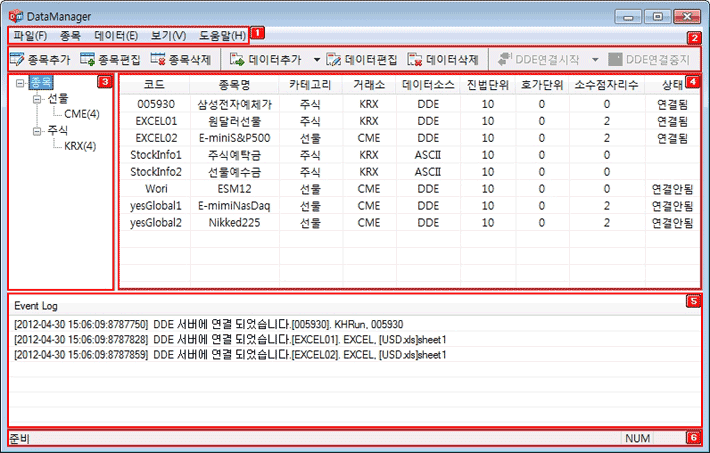Collapse the 선물 tree node

coord(37,99)
